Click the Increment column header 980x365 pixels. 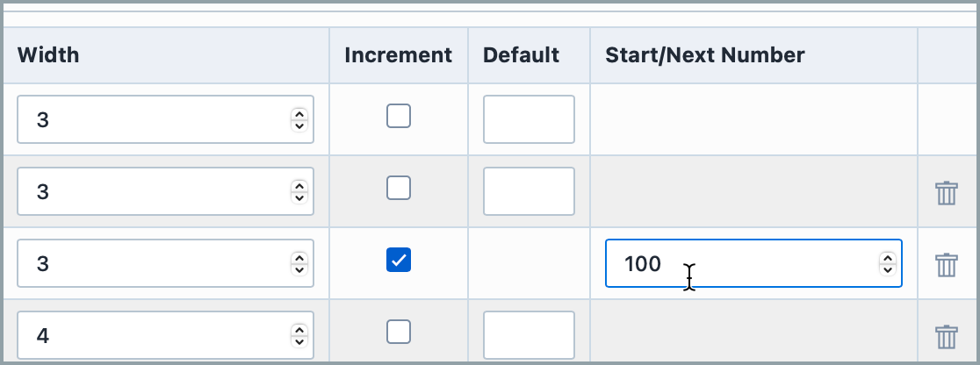399,55
